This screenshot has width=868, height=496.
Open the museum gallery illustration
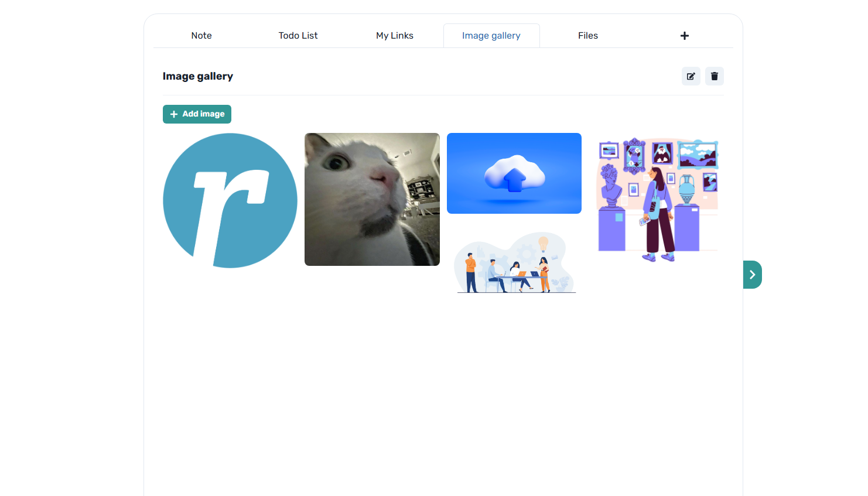pyautogui.click(x=657, y=200)
